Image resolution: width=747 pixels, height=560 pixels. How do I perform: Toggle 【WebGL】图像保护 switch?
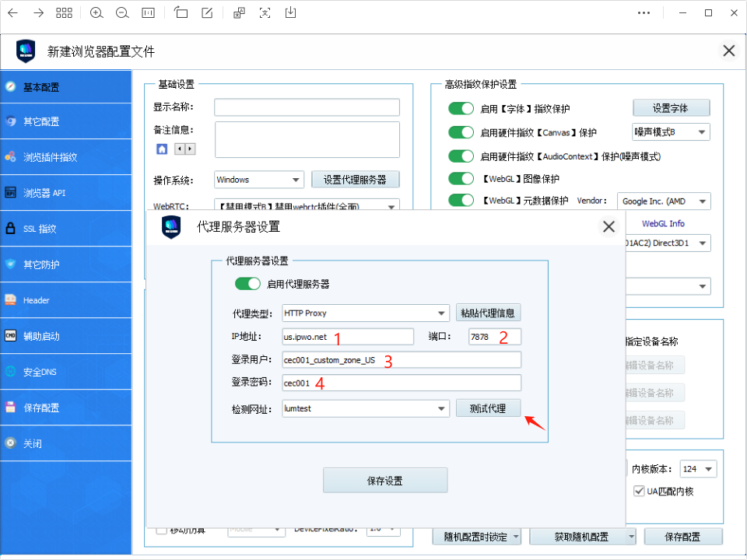click(x=461, y=179)
